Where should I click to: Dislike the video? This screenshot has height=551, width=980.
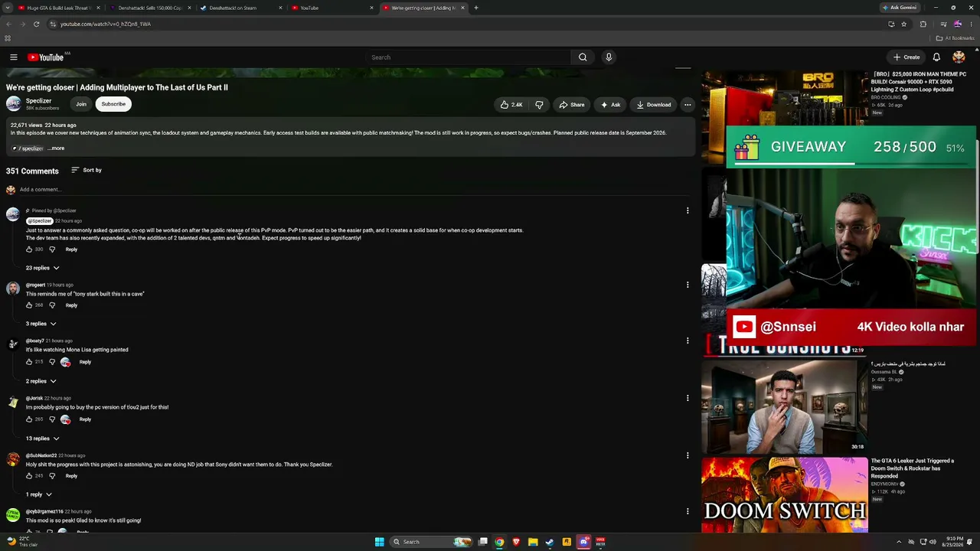pos(539,105)
